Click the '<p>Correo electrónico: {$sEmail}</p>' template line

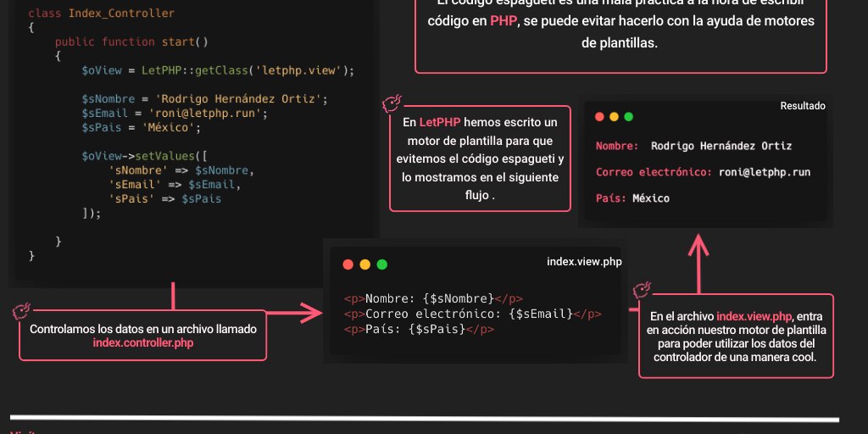472,314
